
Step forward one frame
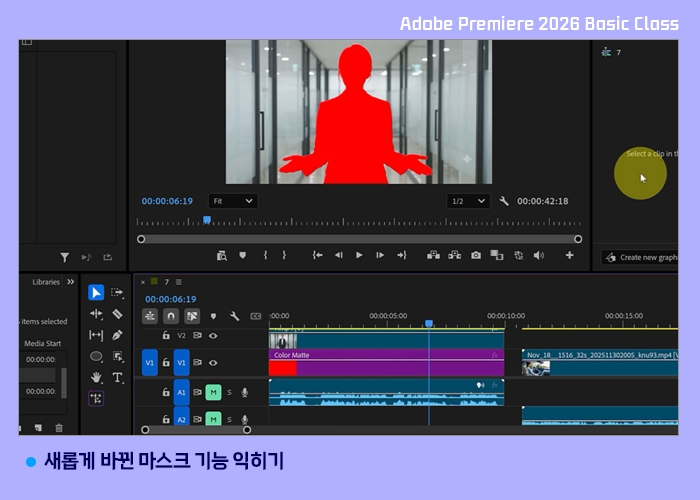point(380,255)
